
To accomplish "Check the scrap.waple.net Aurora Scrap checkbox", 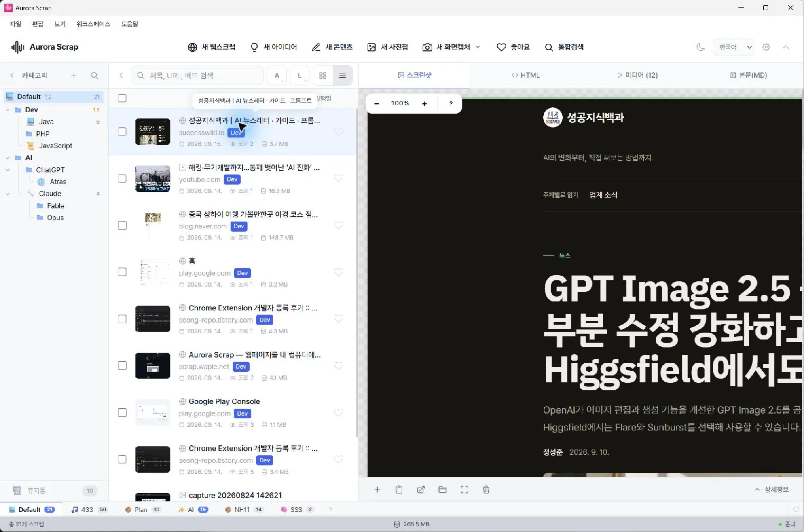I will point(122,365).
